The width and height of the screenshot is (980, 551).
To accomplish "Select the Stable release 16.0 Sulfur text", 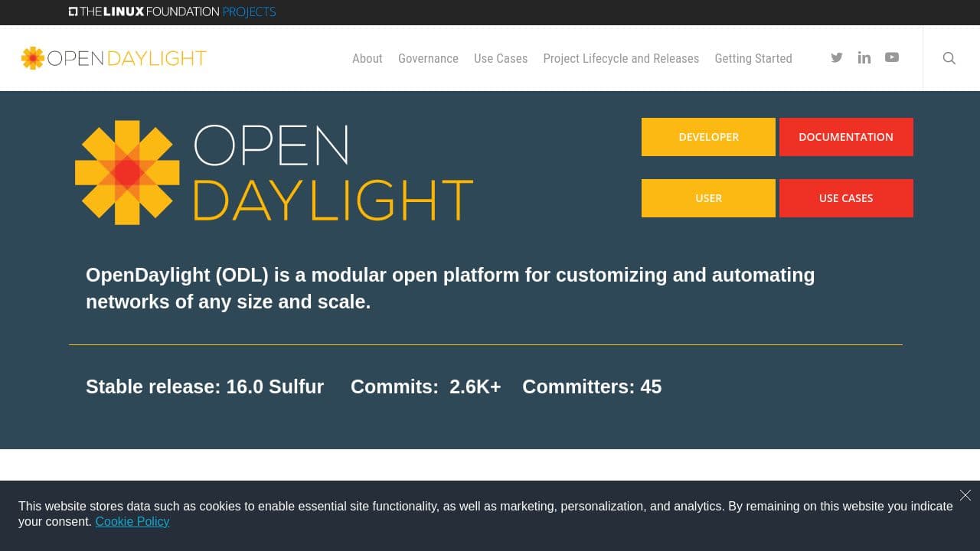I will tap(204, 386).
